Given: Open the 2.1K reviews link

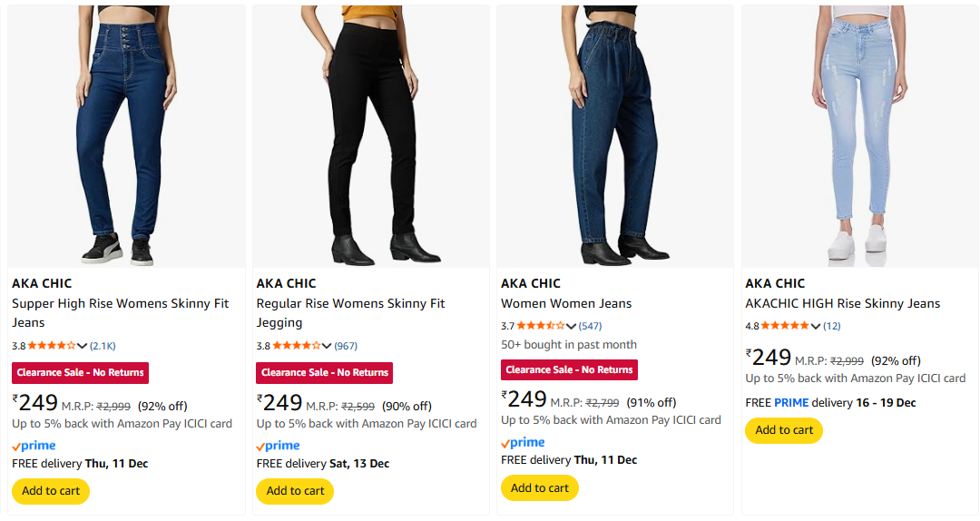Looking at the screenshot, I should click(103, 346).
